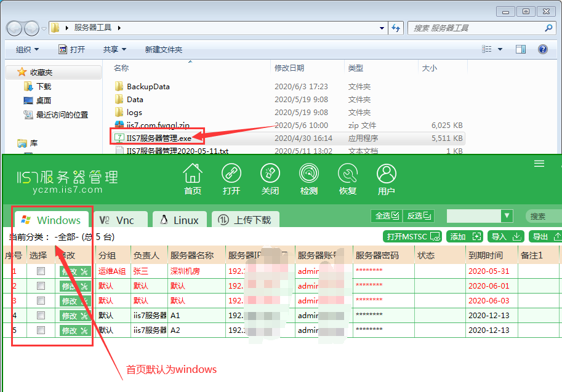Click Explorer 搜索 服务器工具 search box
Viewport: 562px width, 392px height.
[481, 28]
